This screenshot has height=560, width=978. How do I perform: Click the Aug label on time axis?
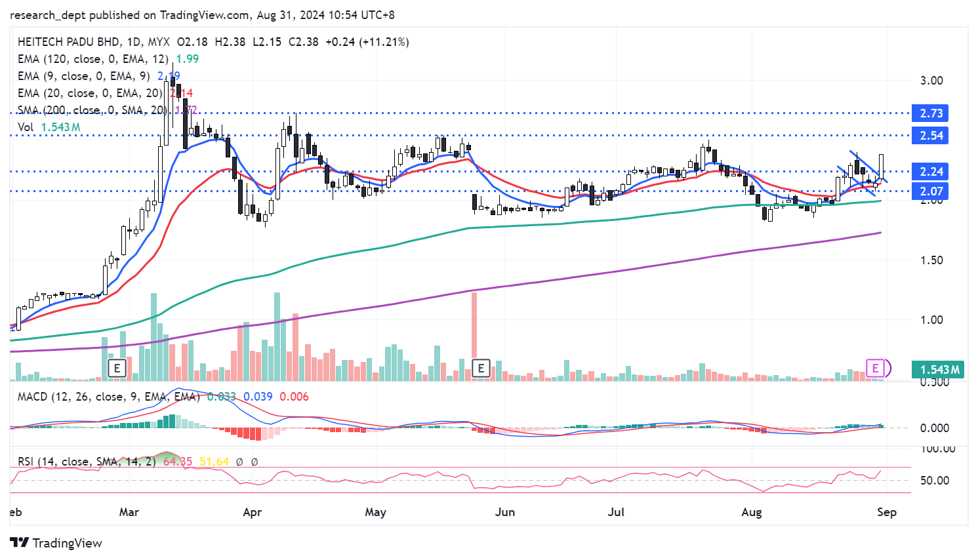pos(751,512)
